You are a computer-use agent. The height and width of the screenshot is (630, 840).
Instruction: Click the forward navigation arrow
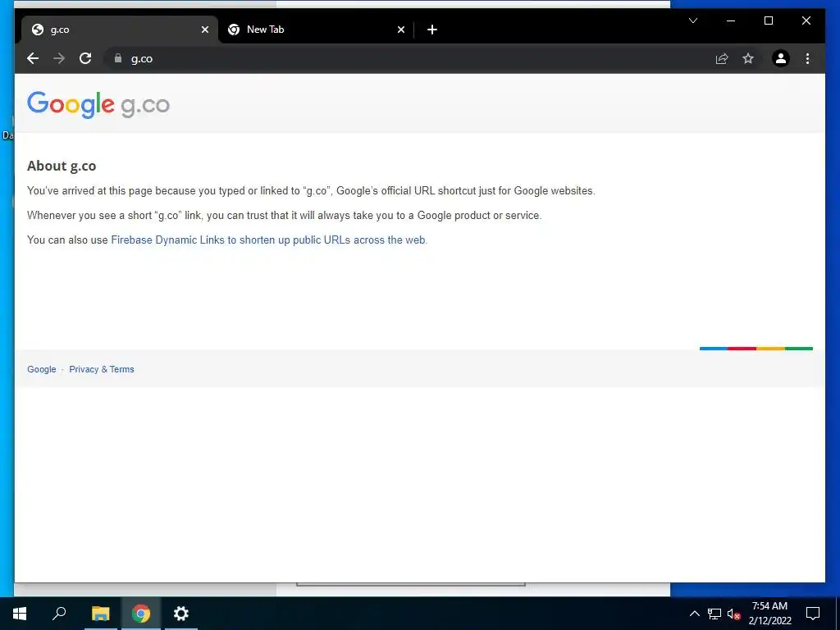point(59,58)
